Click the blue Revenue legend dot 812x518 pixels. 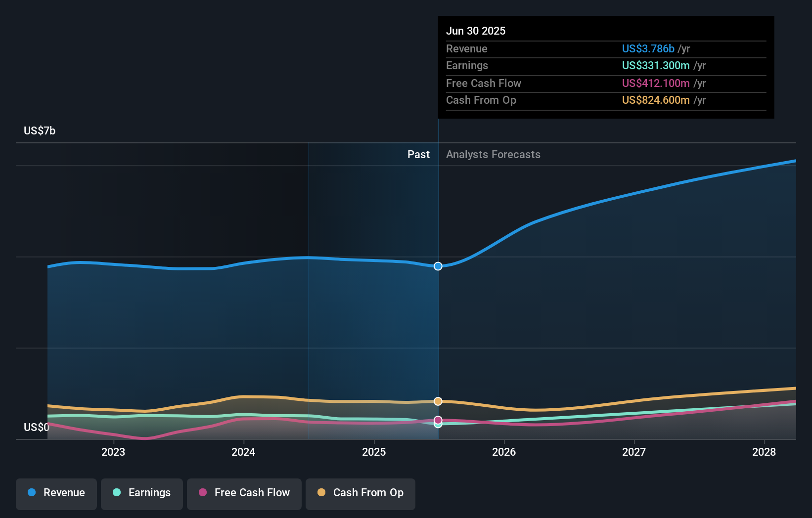[x=32, y=493]
